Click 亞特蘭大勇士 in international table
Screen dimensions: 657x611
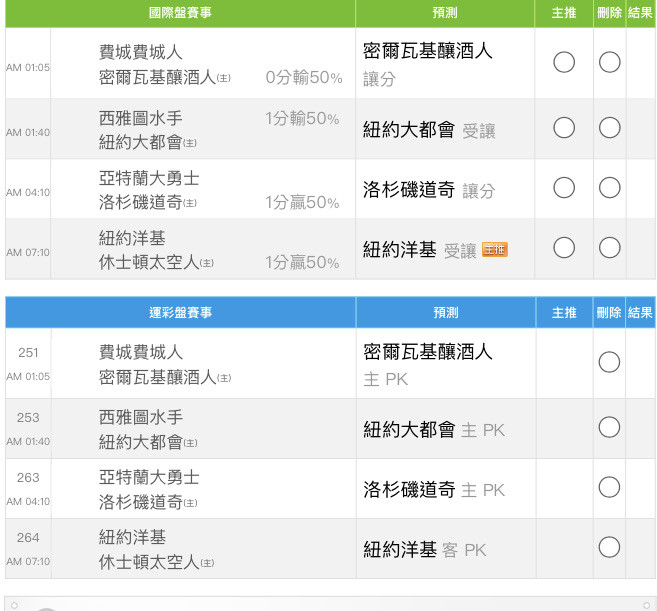click(149, 178)
